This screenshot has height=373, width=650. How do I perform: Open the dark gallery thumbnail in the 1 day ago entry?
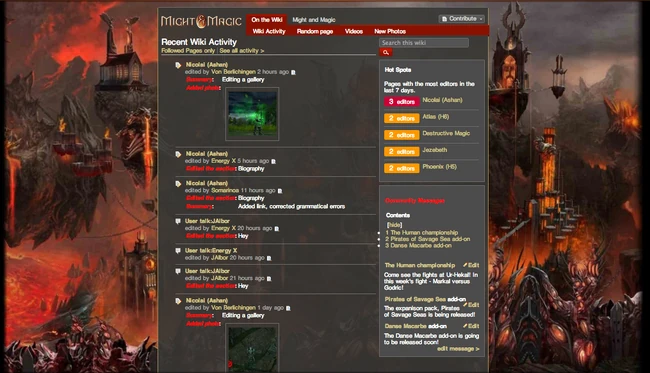252,348
